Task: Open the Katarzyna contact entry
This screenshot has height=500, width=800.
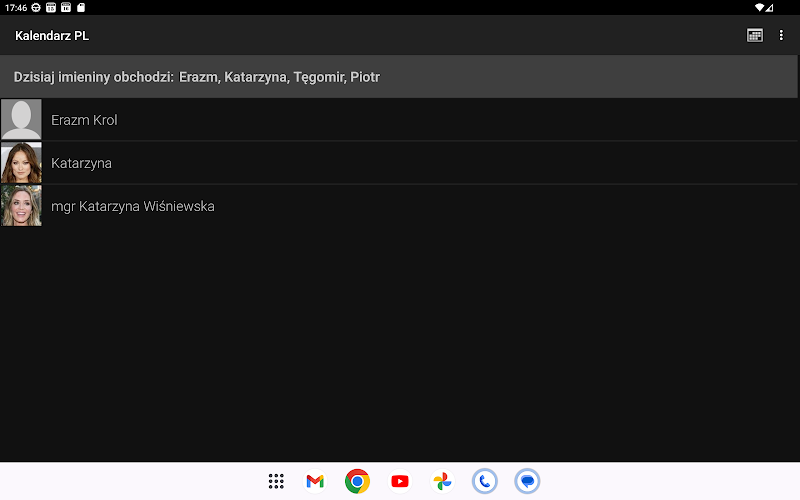Action: 399,163
